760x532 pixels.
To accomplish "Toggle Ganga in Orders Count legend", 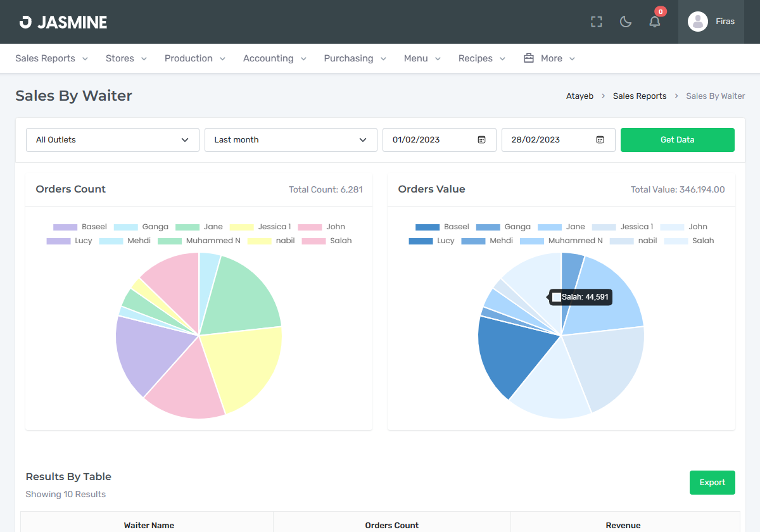I will point(141,227).
